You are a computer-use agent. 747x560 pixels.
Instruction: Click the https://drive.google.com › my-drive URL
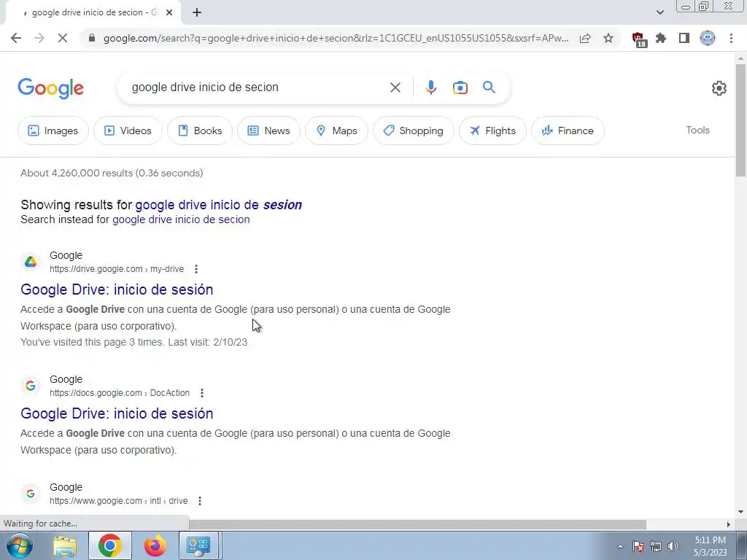[117, 269]
